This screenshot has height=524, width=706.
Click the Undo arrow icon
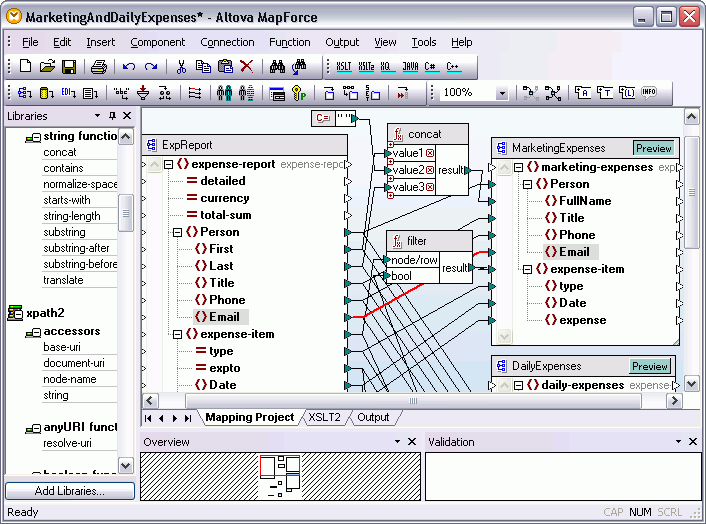(129, 67)
